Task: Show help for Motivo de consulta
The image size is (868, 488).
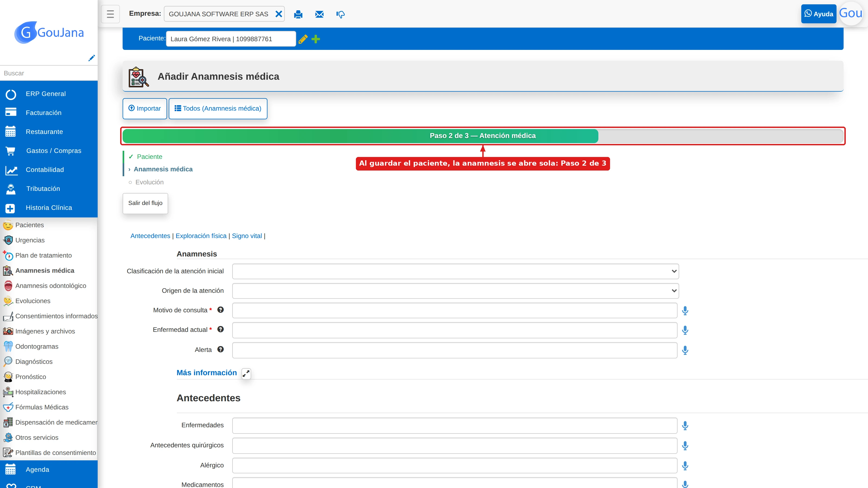Action: [220, 310]
